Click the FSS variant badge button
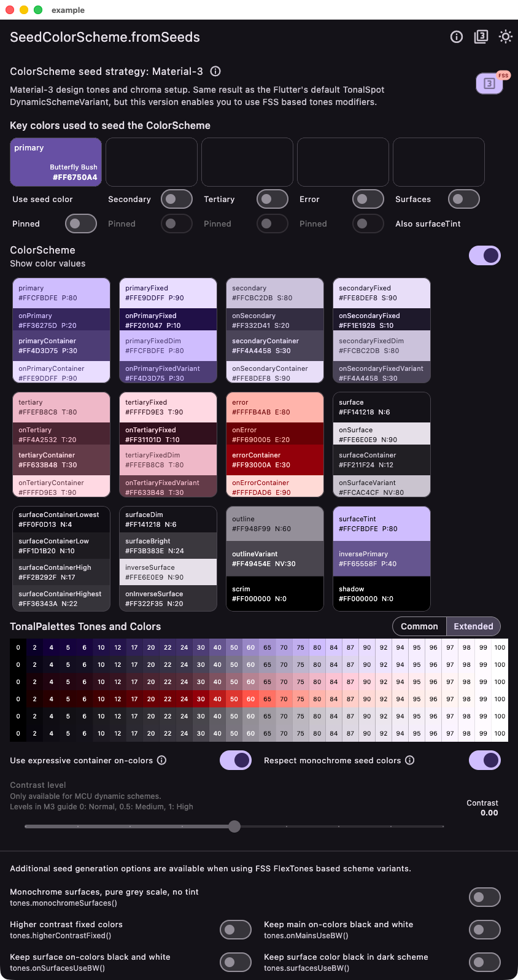The height and width of the screenshot is (980, 518). pos(490,84)
